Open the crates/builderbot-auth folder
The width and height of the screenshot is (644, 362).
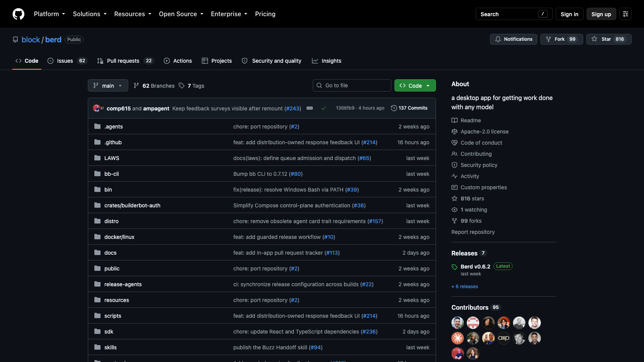(x=132, y=205)
